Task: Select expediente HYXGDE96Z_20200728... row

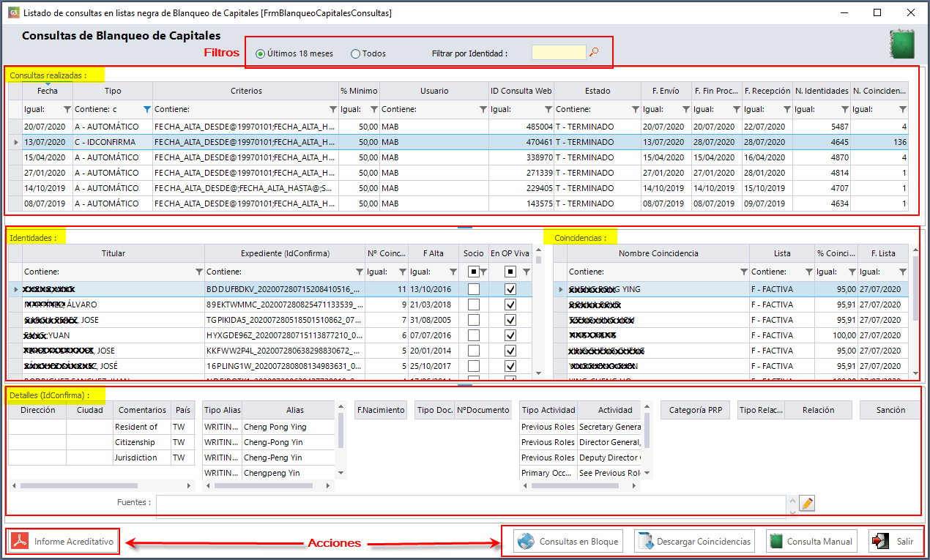Action: tap(271, 335)
